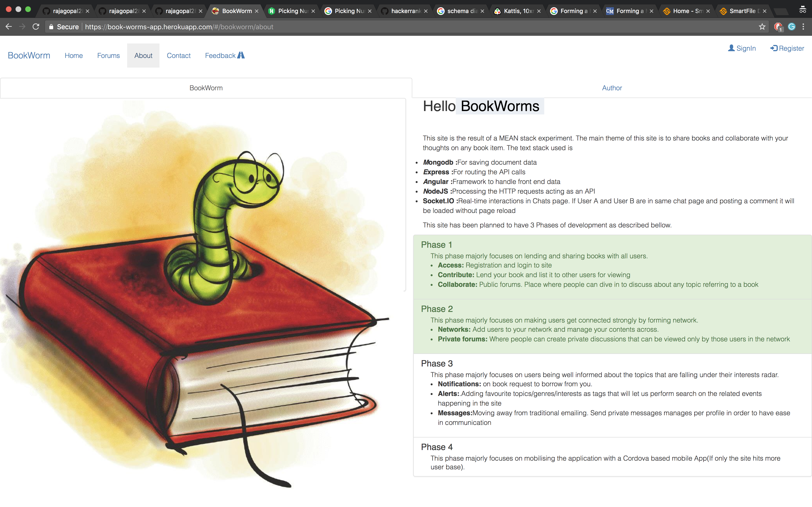This screenshot has height=507, width=812.
Task: Select the BookWorm panel tab
Action: [206, 88]
